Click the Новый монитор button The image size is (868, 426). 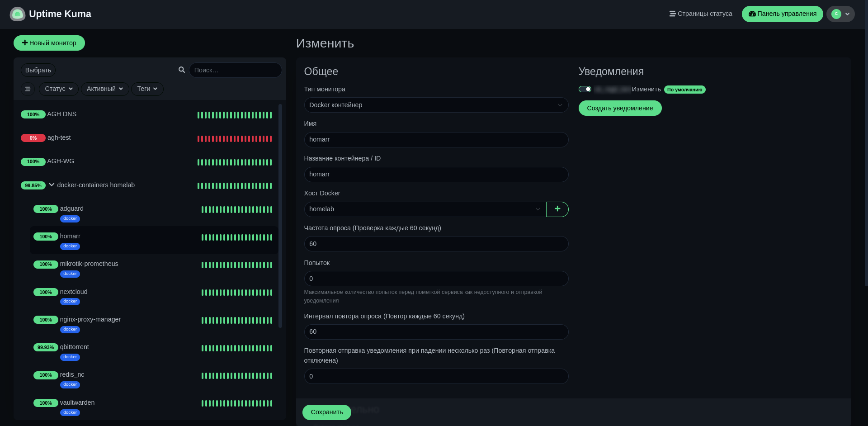click(49, 43)
